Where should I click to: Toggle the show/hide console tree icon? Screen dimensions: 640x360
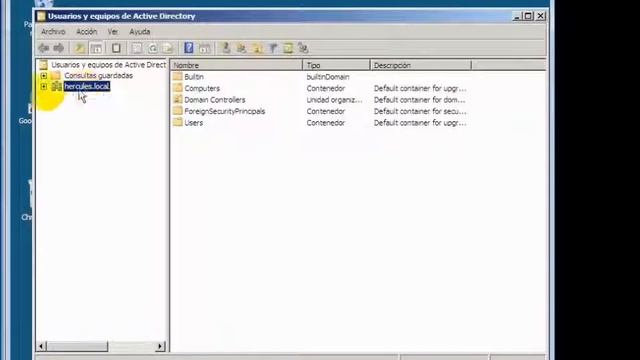point(96,48)
